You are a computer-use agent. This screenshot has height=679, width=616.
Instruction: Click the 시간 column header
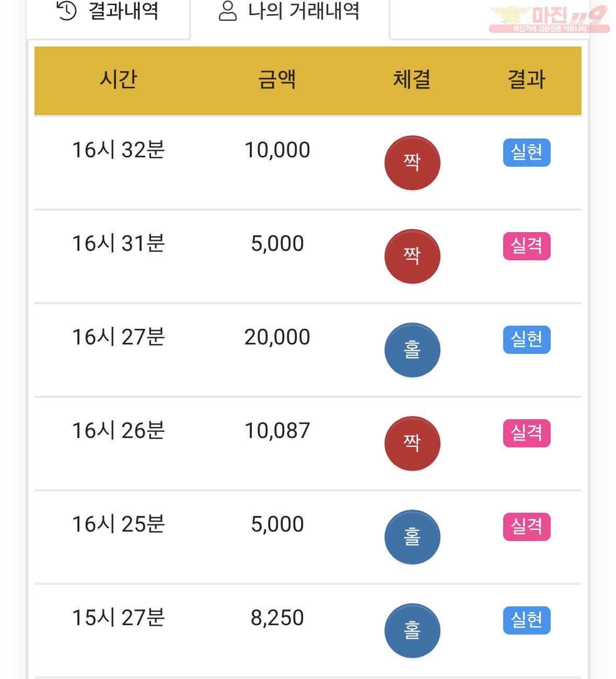[x=119, y=80]
